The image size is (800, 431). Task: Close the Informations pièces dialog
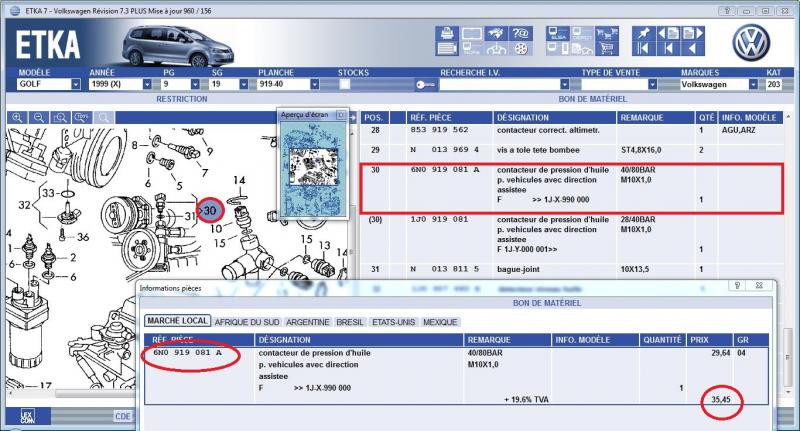759,286
